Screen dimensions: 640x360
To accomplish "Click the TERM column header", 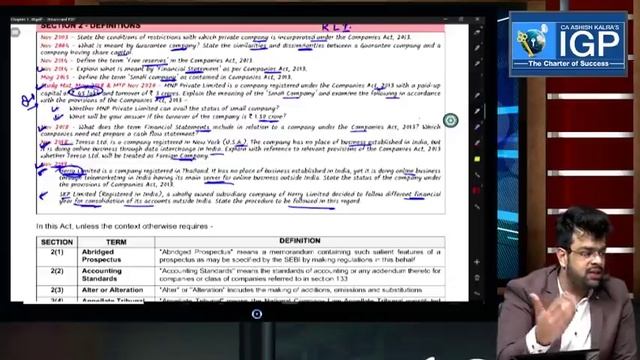I will (116, 242).
